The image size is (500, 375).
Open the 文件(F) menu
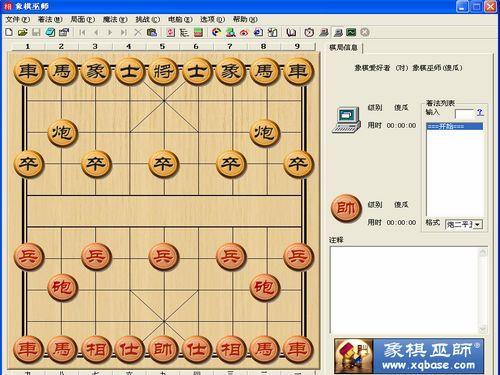pos(18,19)
